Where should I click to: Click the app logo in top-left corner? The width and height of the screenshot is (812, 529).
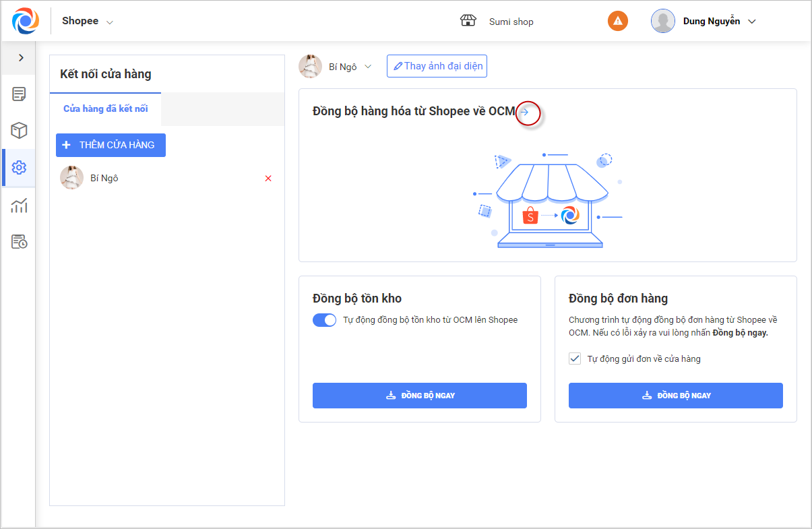pyautogui.click(x=25, y=21)
